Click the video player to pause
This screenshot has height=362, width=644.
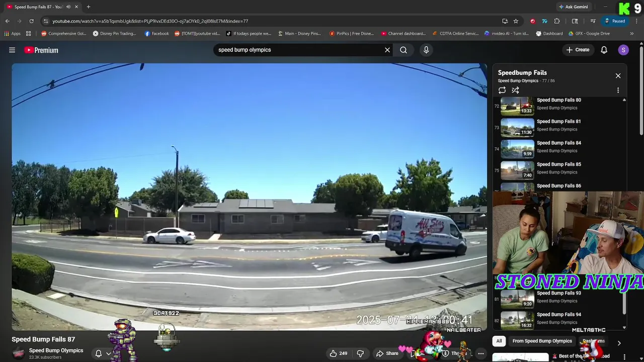click(x=249, y=196)
